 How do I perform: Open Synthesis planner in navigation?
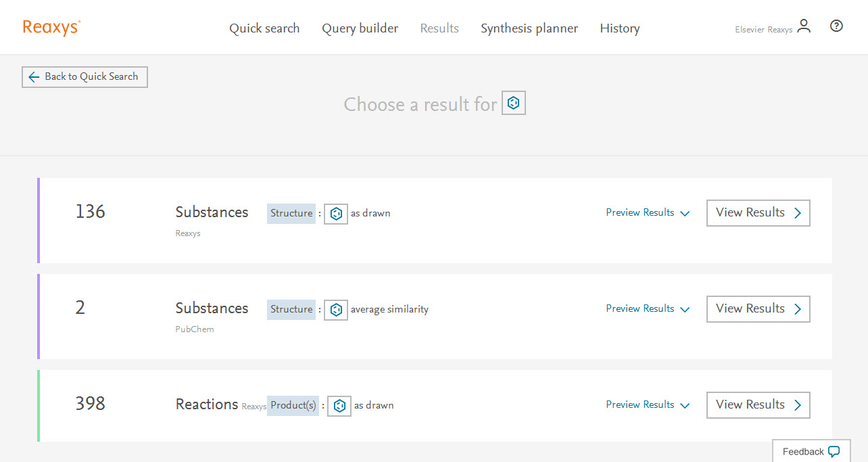tap(529, 28)
